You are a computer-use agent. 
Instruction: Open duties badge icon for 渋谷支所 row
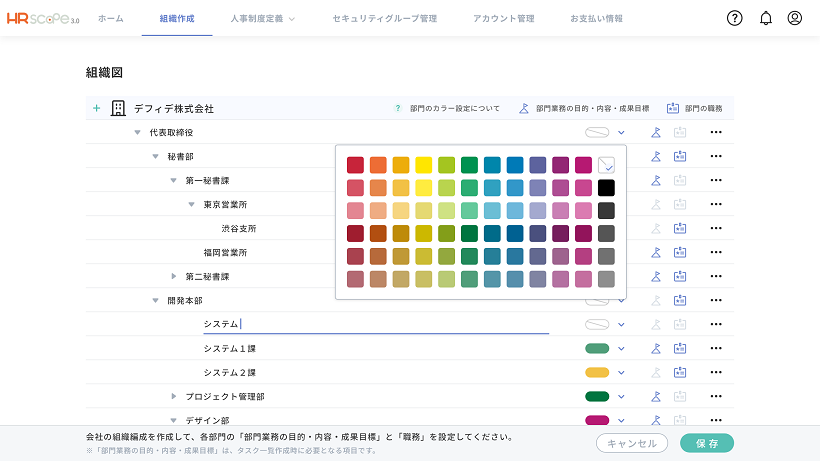(x=680, y=228)
